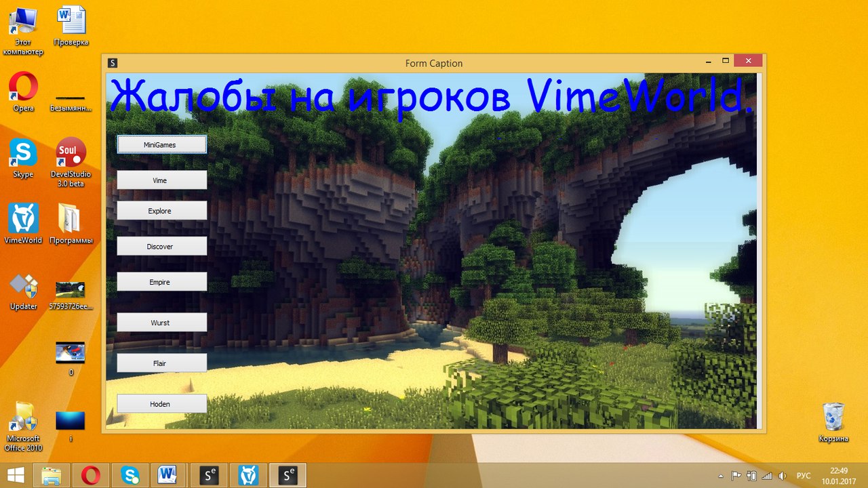Switch to Word in the taskbar
This screenshot has width=868, height=488.
169,476
